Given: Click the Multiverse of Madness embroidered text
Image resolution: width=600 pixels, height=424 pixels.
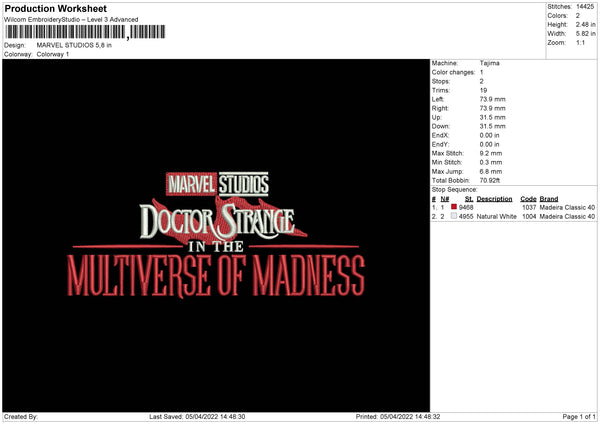Looking at the screenshot, I should click(x=215, y=274).
